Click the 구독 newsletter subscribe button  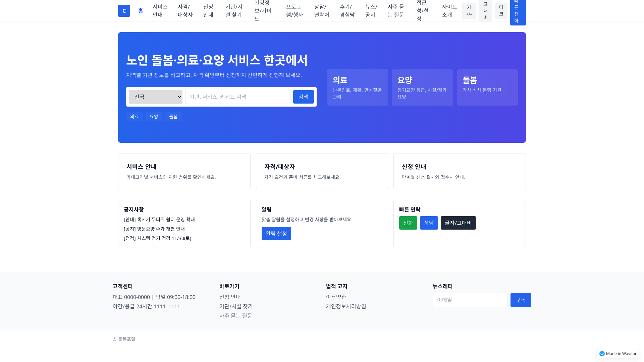pyautogui.click(x=521, y=300)
